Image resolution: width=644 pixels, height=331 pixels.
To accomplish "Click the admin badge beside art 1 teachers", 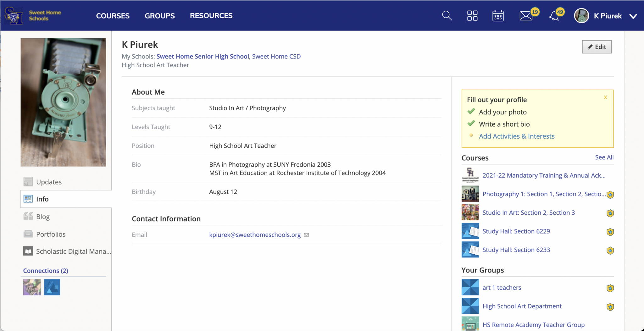I will pyautogui.click(x=610, y=288).
